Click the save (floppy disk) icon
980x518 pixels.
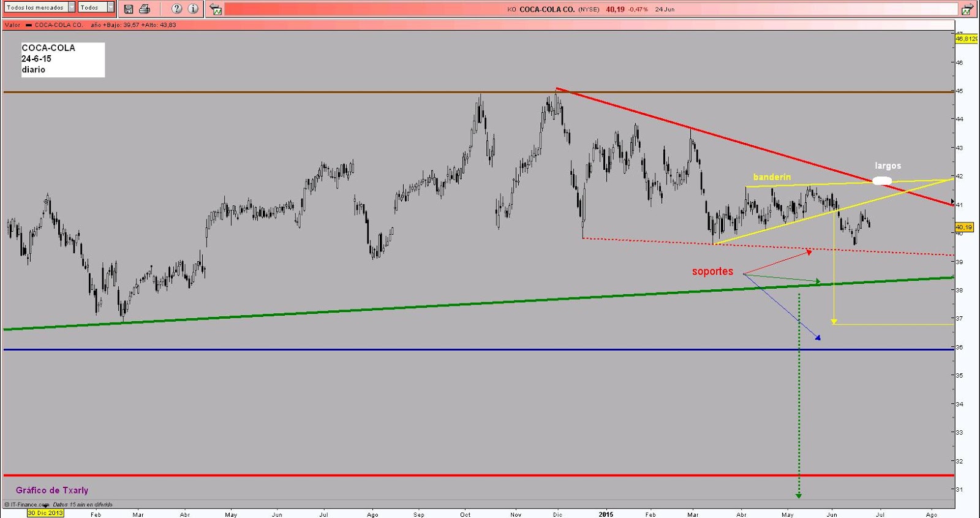coord(129,9)
